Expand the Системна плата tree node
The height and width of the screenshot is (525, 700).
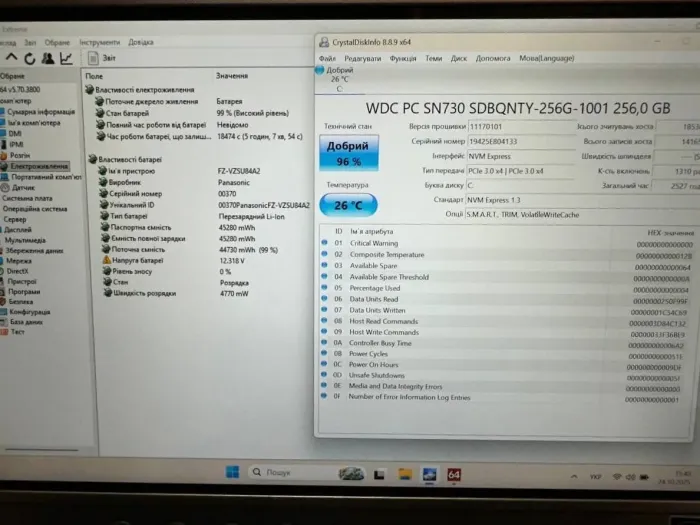pos(26,198)
